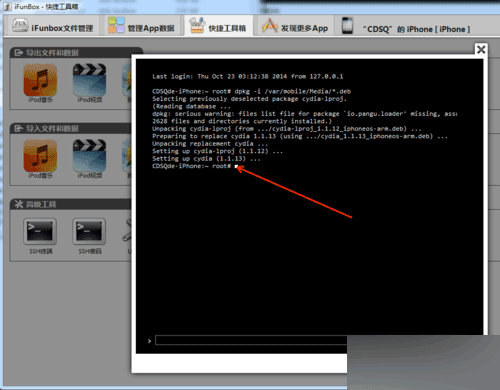Select the CDSQ iPhone device tab
Screen dimensions: 500x390
pyautogui.click(x=407, y=26)
